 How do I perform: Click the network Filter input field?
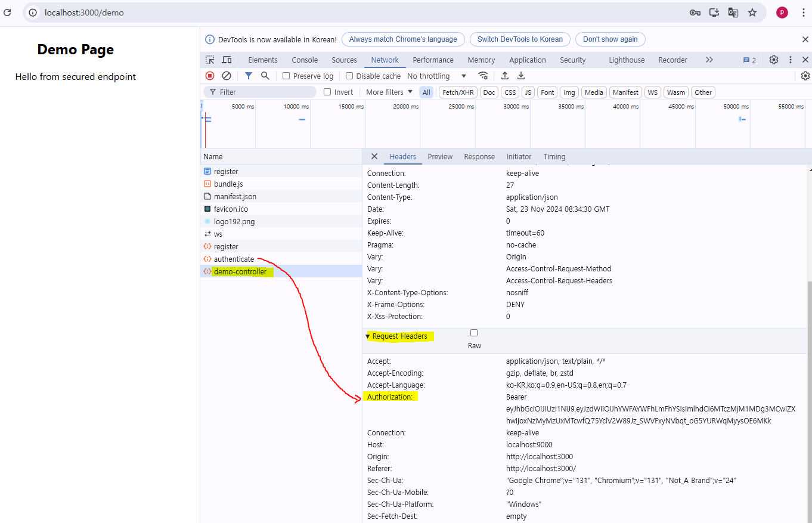coord(260,92)
